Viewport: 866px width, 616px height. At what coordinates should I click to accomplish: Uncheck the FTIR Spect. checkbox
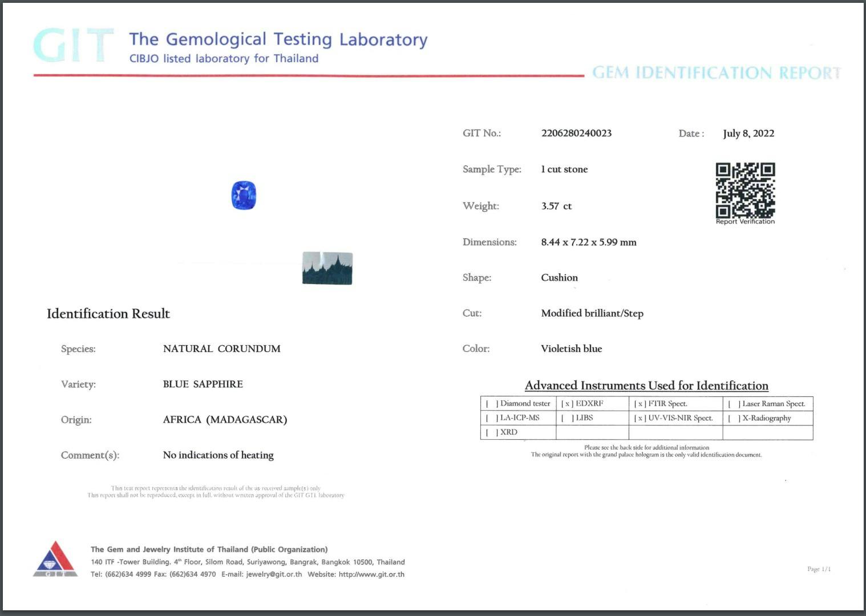pos(640,404)
